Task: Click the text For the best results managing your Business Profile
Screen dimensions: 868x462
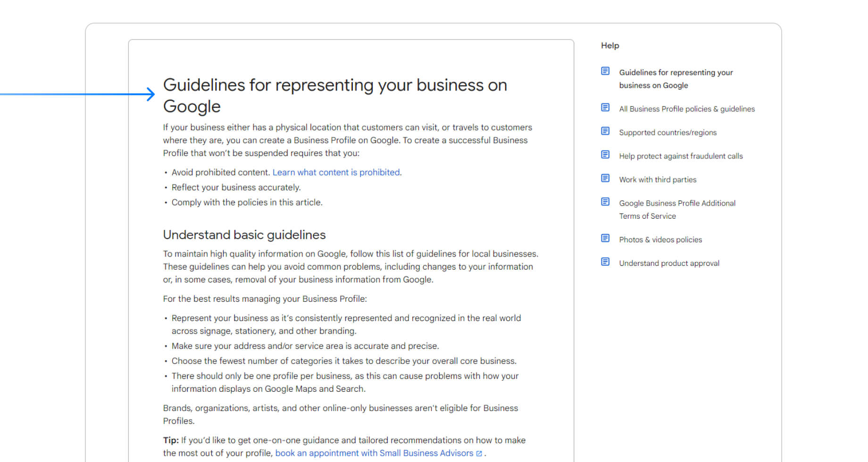Action: pyautogui.click(x=265, y=299)
